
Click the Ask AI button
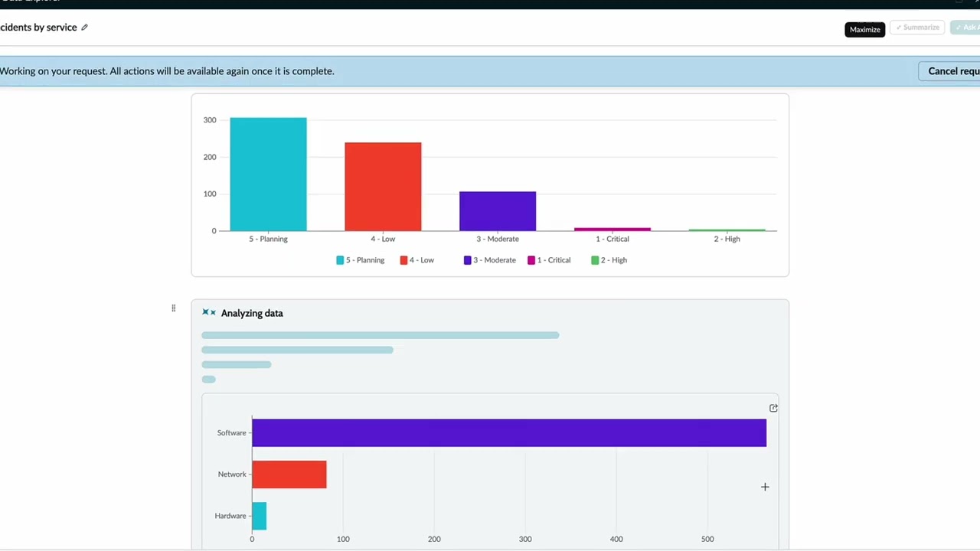tap(967, 27)
